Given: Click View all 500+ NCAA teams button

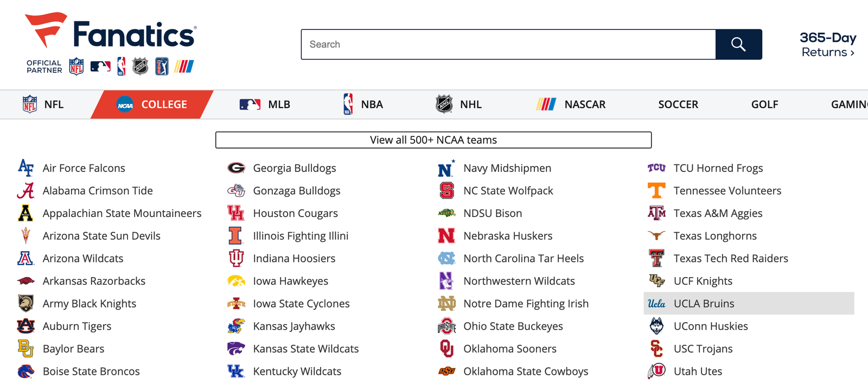Looking at the screenshot, I should coord(433,140).
